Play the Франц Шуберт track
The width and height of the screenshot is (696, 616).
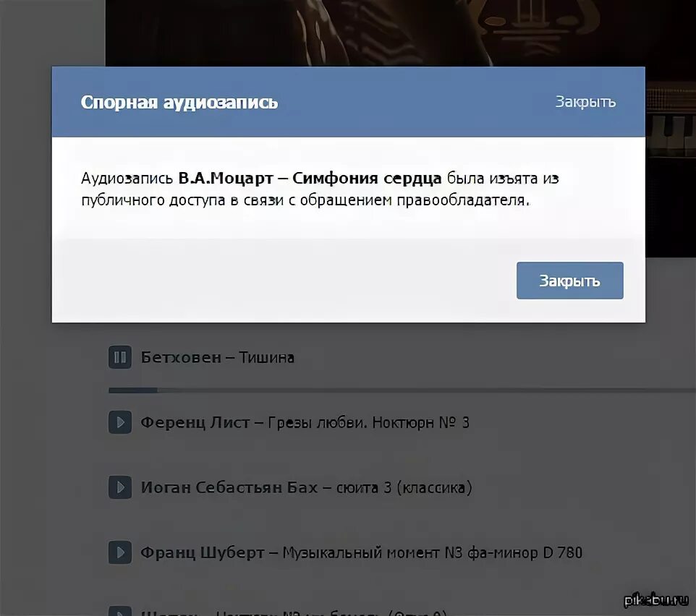point(120,552)
